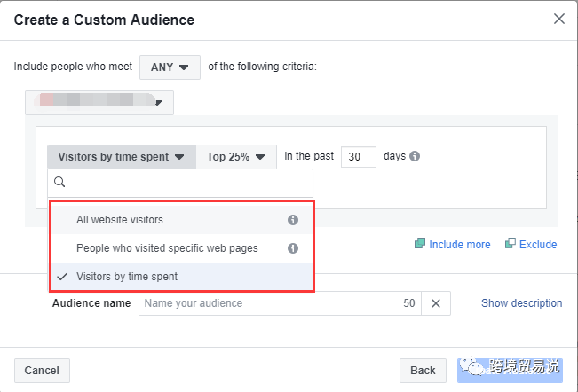The width and height of the screenshot is (578, 392).
Task: Open the Top 25% percentile dropdown
Action: pos(236,157)
